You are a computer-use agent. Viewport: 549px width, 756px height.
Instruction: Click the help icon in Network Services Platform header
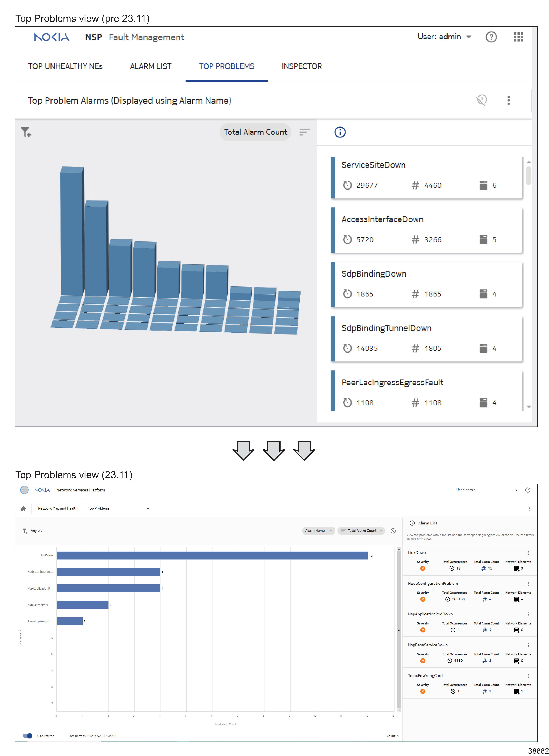click(x=528, y=490)
